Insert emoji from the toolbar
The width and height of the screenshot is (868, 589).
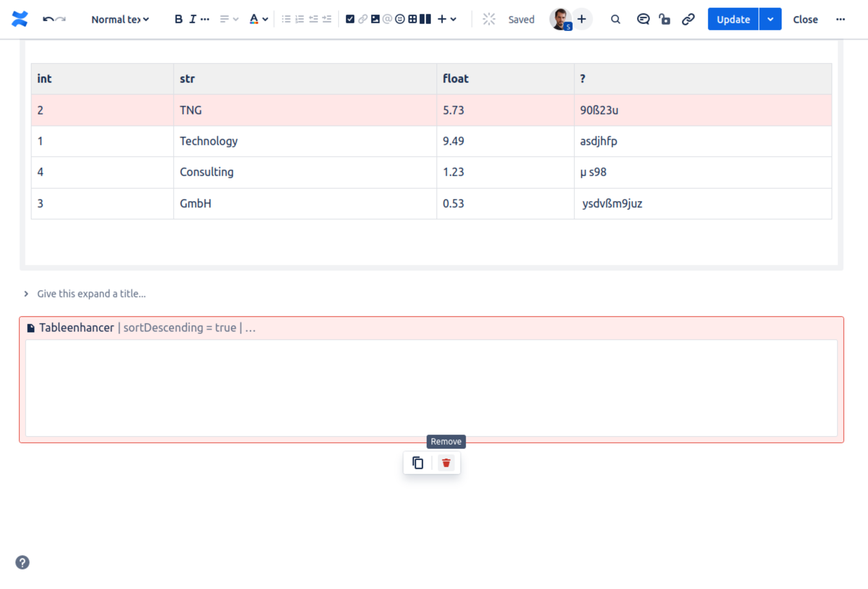[400, 19]
